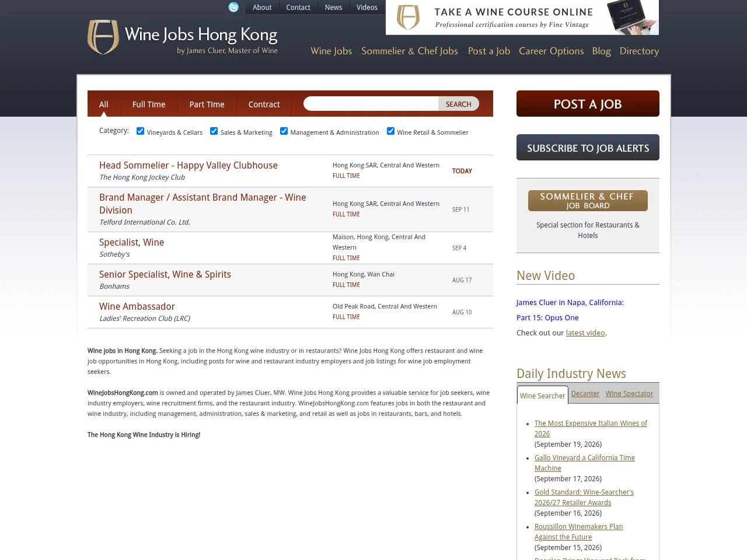The height and width of the screenshot is (560, 747).
Task: Open James Cluer in Napa video link
Action: pos(570,310)
